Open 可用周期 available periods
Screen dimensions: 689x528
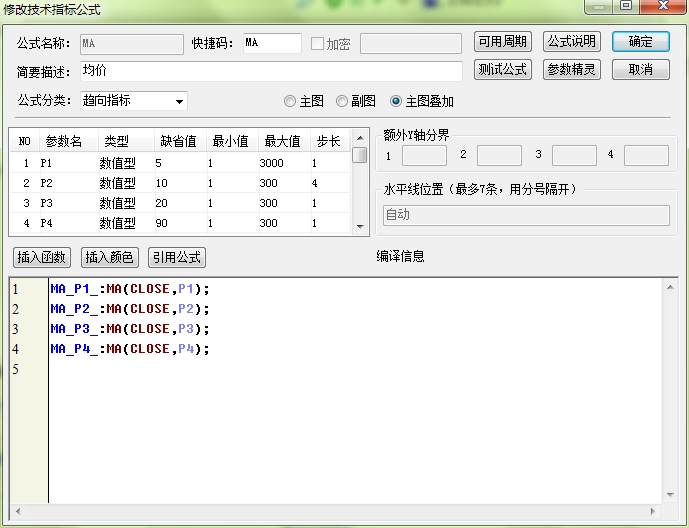(x=502, y=42)
